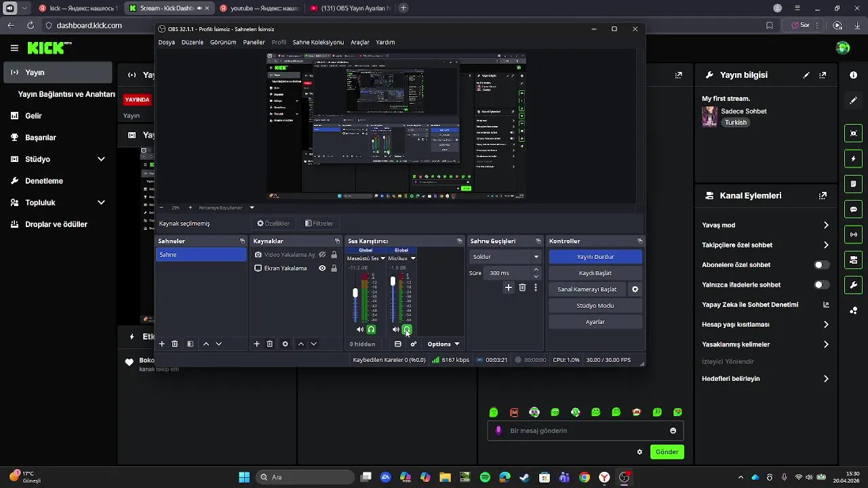Open the Mic/Aux source dropdown
Viewport: 868px width, 488px height.
coord(413,259)
